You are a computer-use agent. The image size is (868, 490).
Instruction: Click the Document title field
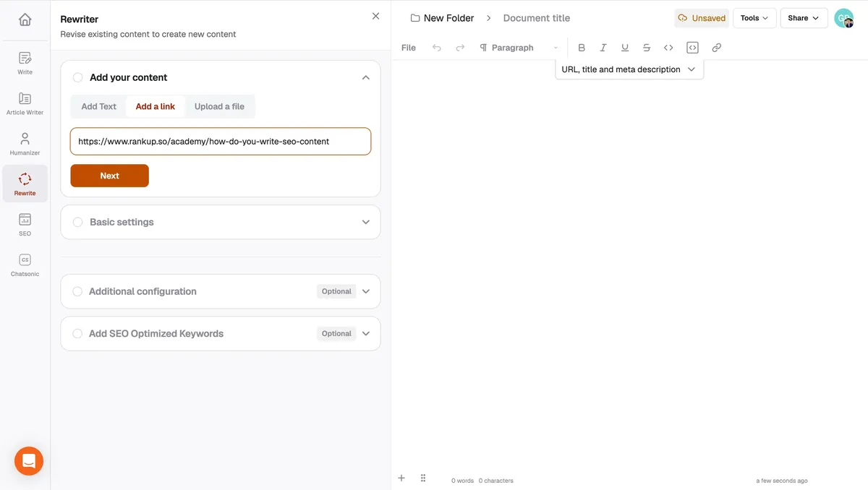(537, 18)
